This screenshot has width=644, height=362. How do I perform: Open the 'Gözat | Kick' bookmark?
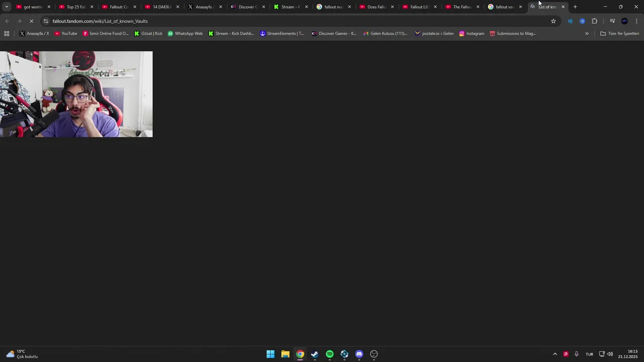point(148,34)
